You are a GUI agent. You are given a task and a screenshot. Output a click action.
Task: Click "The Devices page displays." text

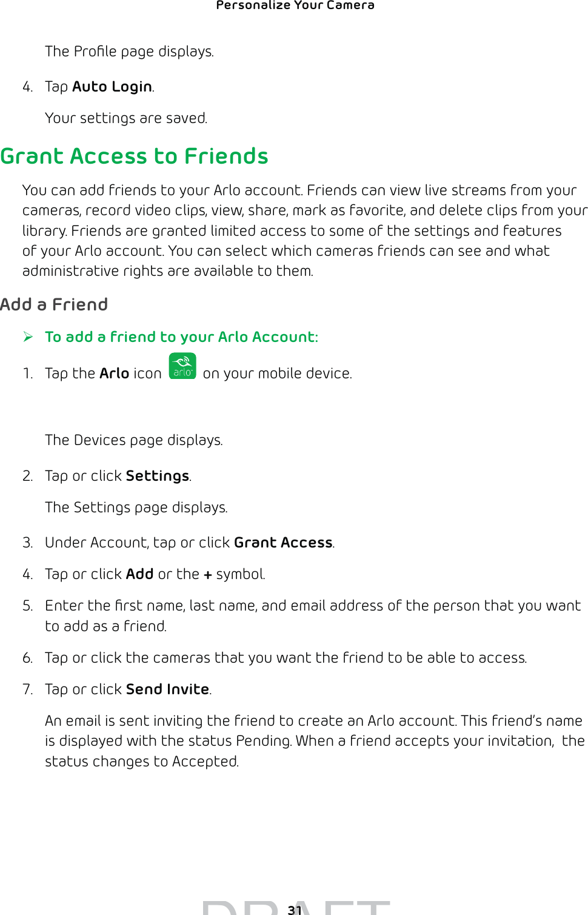pos(134,440)
